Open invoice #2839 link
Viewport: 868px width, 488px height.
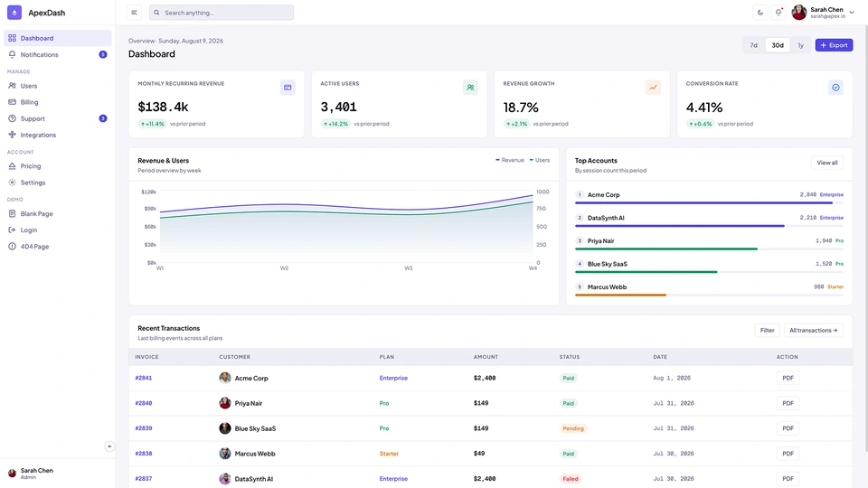click(144, 428)
